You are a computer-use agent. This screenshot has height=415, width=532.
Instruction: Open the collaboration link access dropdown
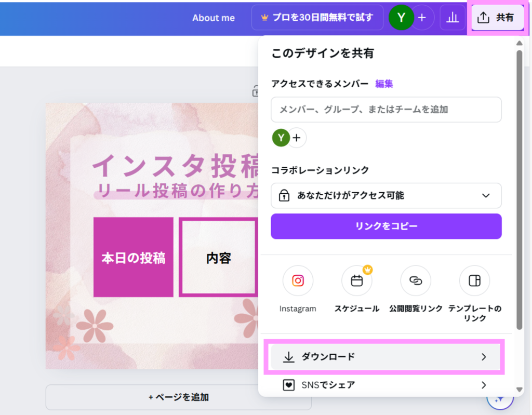386,195
